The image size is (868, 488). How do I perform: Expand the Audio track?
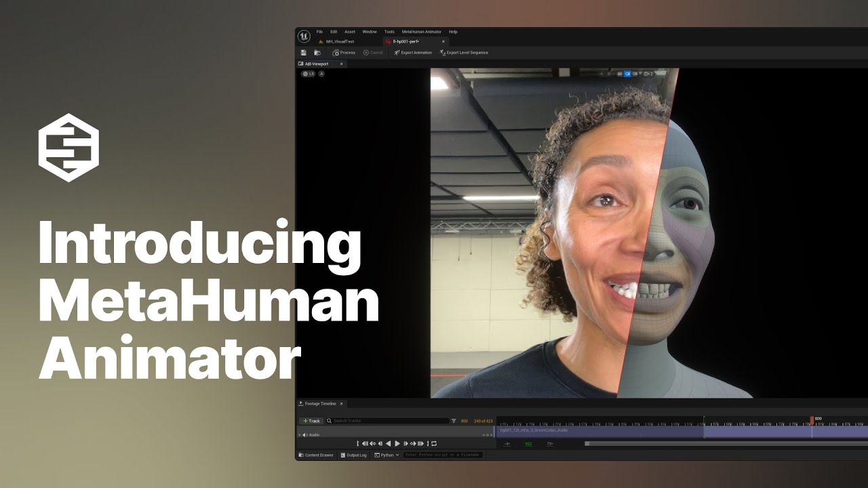pyautogui.click(x=299, y=434)
